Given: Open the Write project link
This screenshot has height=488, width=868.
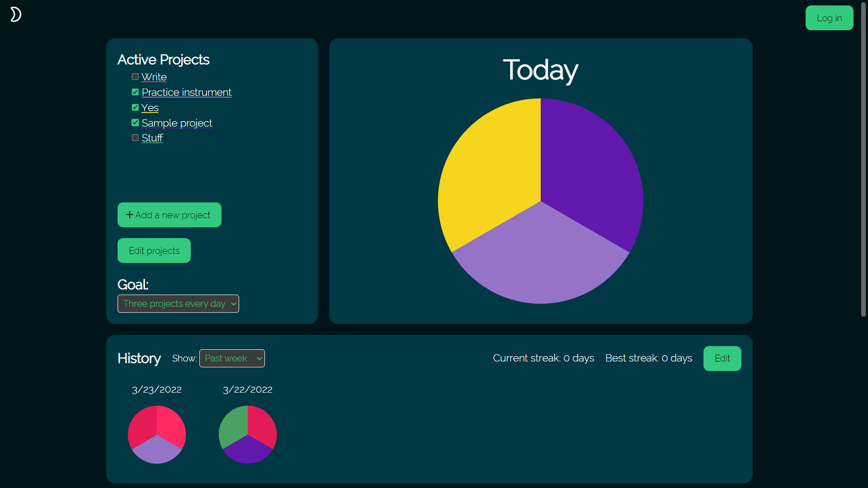Looking at the screenshot, I should 154,77.
